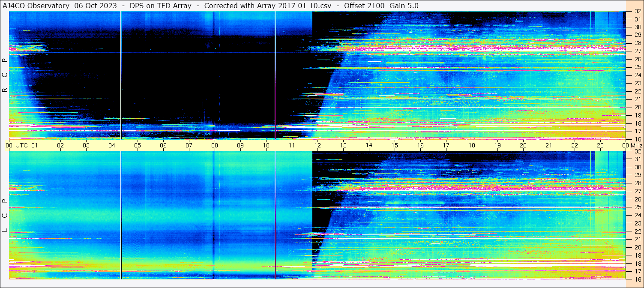Select the 02 hour tick on the time axis
The height and width of the screenshot is (288, 644).
coord(60,145)
